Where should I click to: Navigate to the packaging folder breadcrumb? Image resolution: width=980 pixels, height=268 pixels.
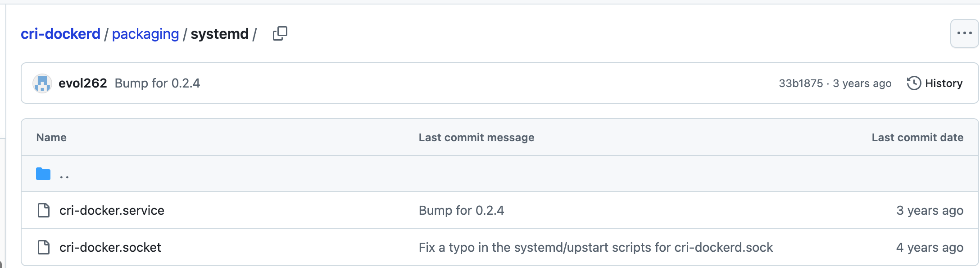[145, 34]
